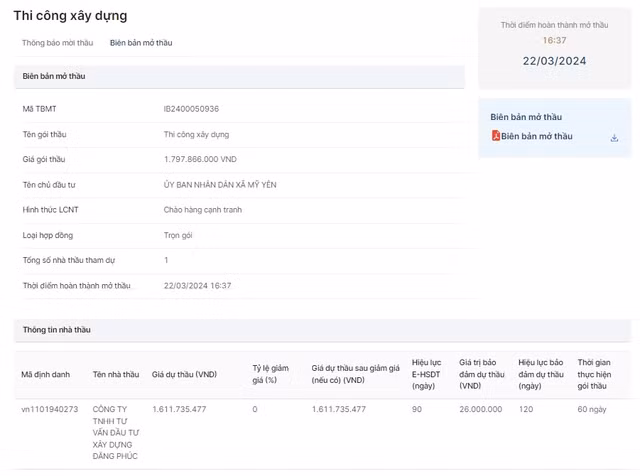Select the Biên bản mở thầu tab
Image resolution: width=640 pixels, height=476 pixels.
click(141, 43)
